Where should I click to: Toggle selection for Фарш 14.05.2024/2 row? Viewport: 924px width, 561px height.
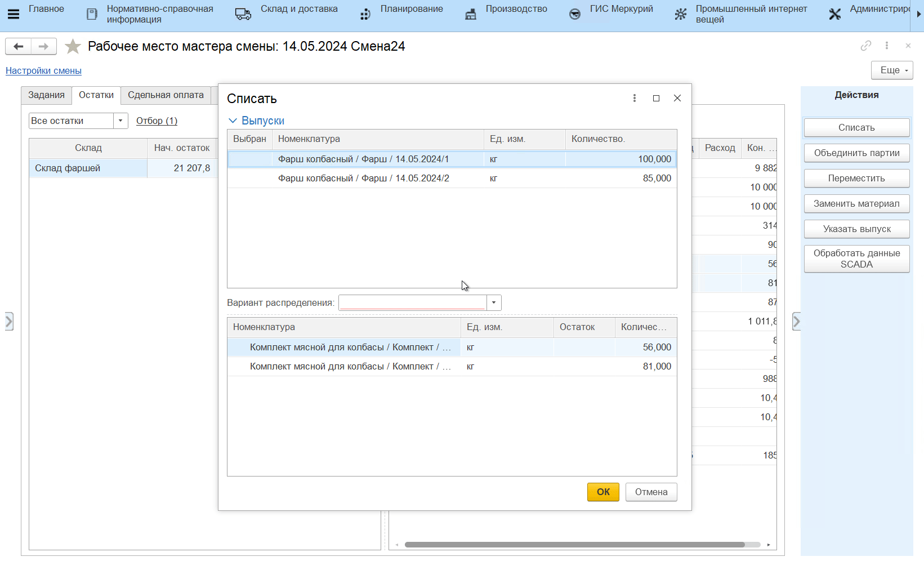(x=249, y=179)
